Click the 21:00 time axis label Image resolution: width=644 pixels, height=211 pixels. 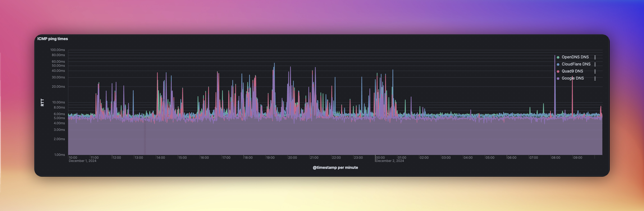(314, 158)
